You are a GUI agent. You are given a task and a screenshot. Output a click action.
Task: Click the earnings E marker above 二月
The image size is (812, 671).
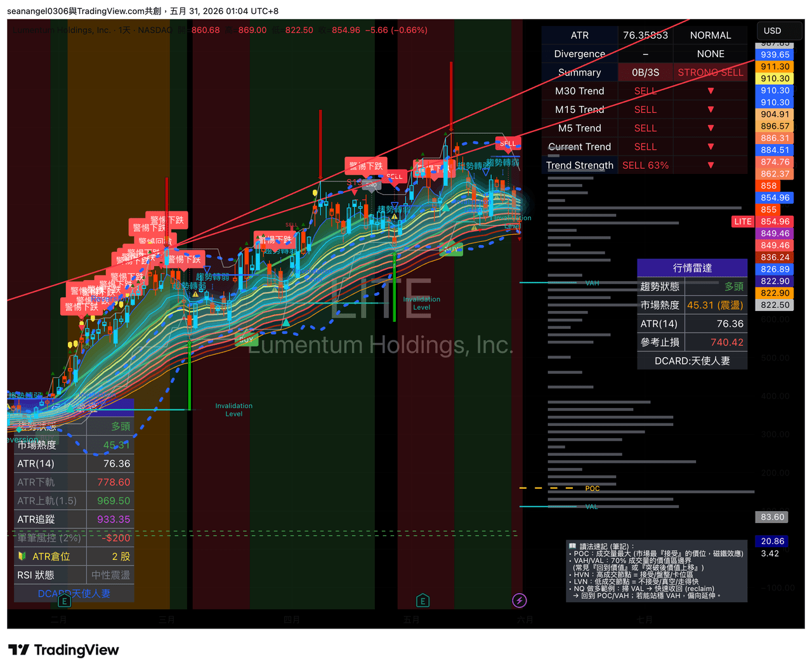(x=64, y=601)
